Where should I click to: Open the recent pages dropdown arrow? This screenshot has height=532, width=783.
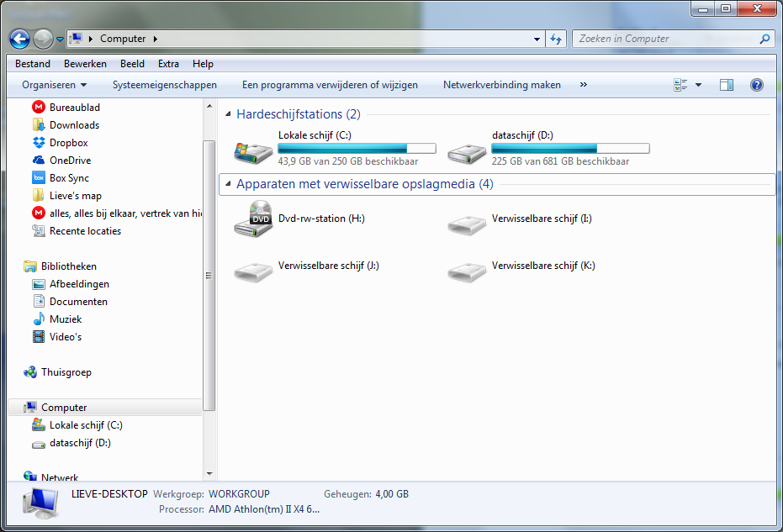[60, 40]
